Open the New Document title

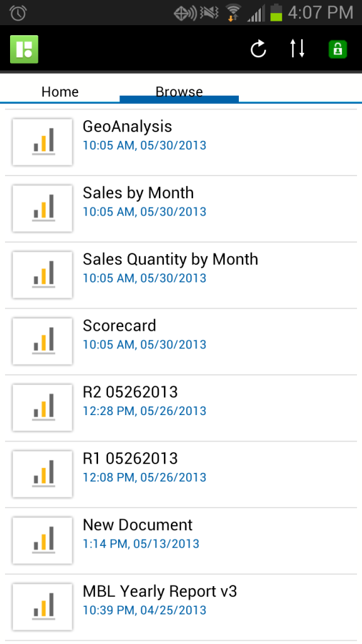click(138, 525)
